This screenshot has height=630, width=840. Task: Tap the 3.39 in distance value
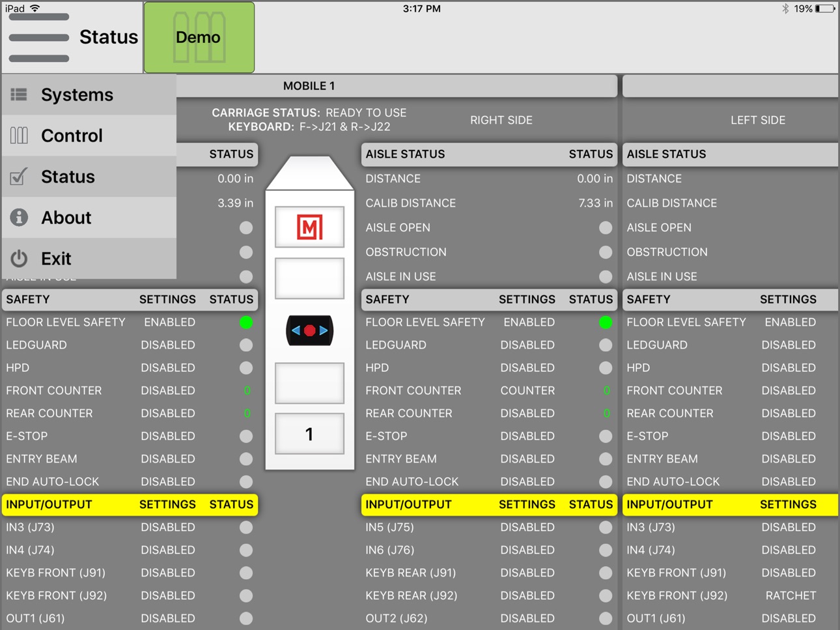pos(235,203)
